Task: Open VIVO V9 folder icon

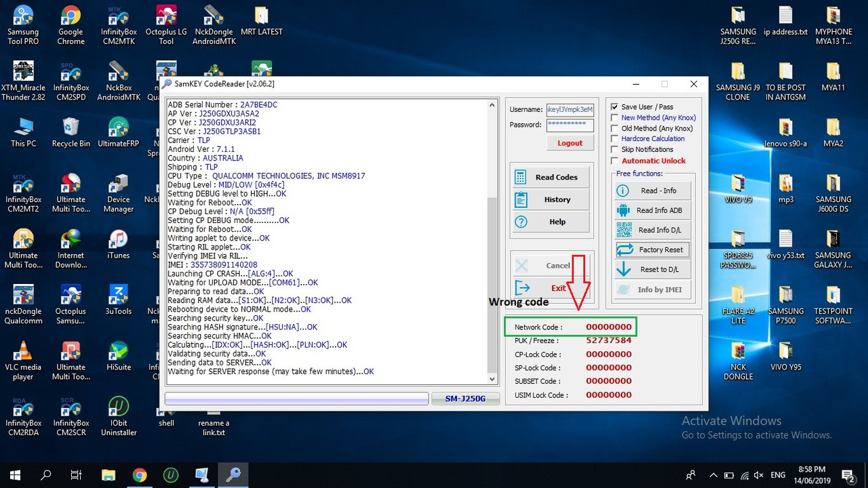Action: click(x=738, y=189)
